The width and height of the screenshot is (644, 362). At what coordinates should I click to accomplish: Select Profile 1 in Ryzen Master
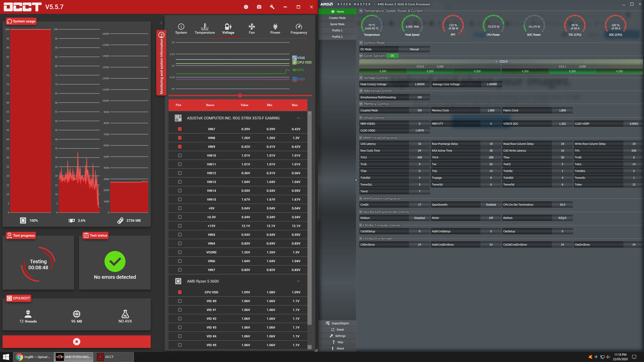pyautogui.click(x=337, y=30)
